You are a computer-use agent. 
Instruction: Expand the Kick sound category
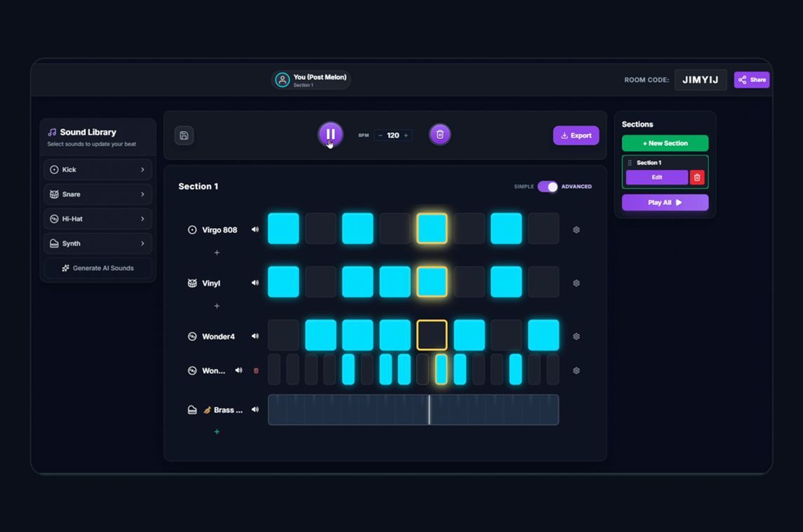click(x=98, y=169)
